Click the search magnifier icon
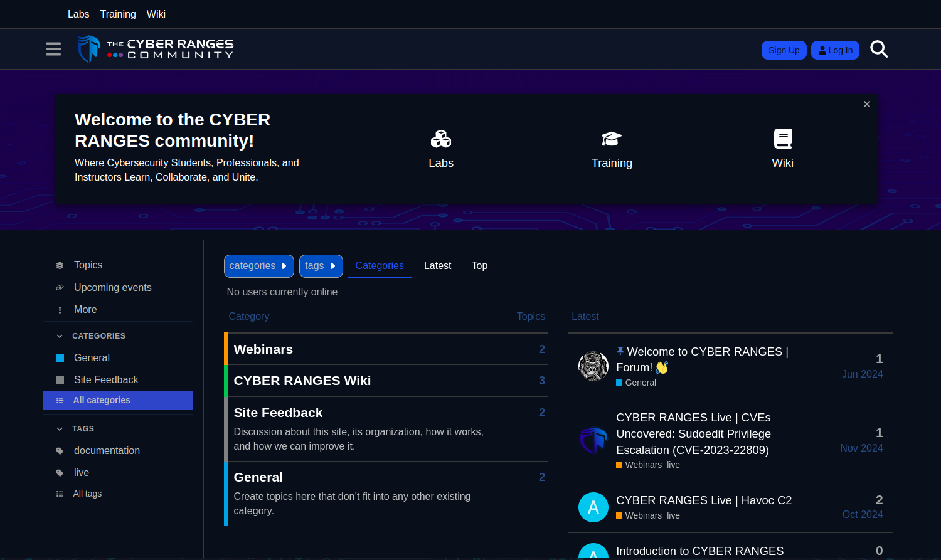 coord(879,49)
